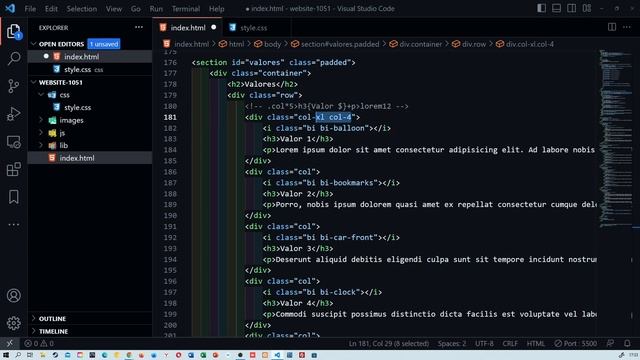Image resolution: width=640 pixels, height=360 pixels.
Task: Change language mode via HTML status entry
Action: tap(536, 343)
